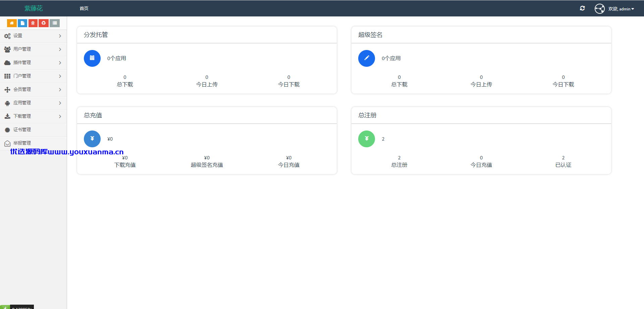Select 门户管理 label in sidebar
The height and width of the screenshot is (309, 644).
point(22,76)
